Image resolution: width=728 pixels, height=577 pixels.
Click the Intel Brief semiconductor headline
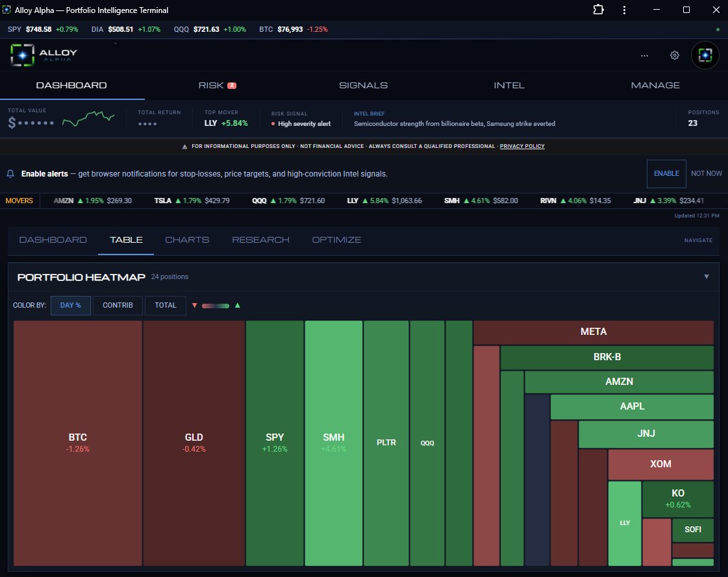tap(455, 124)
